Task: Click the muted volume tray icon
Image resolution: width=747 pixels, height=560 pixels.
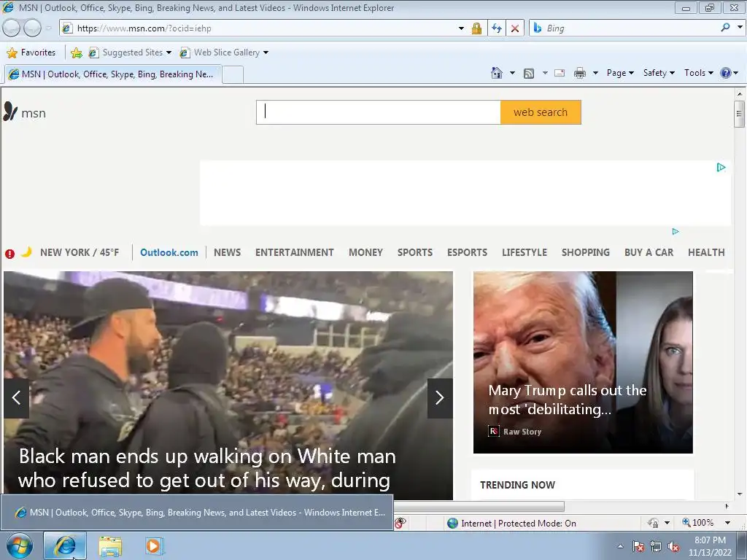Action: click(x=673, y=547)
